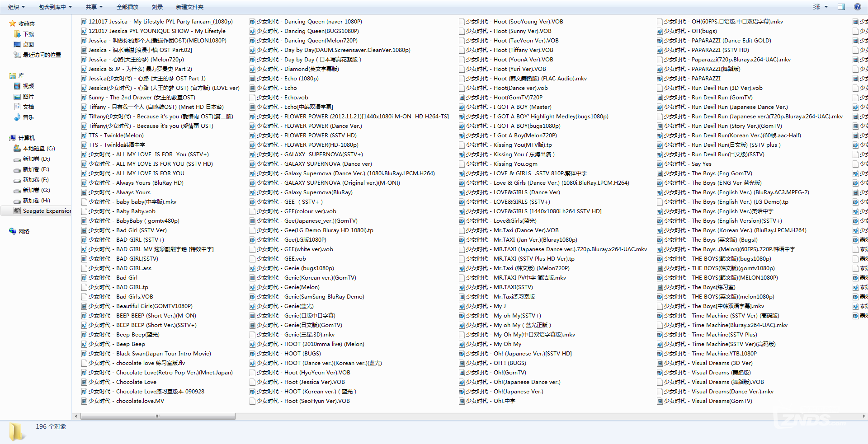Open 最近访问的位置 icon
The image size is (868, 444).
[x=17, y=55]
